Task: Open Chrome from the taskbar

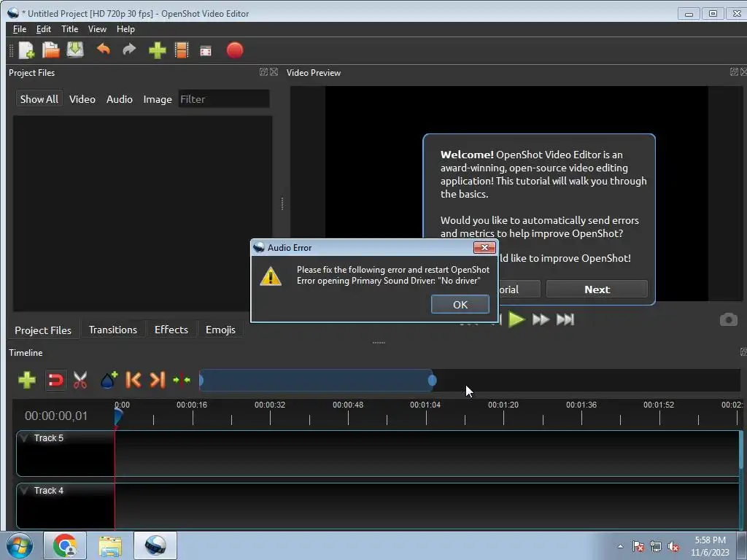Action: (x=65, y=545)
